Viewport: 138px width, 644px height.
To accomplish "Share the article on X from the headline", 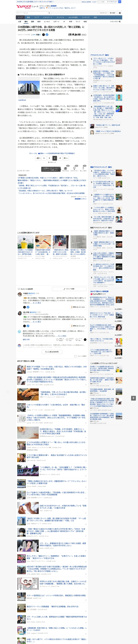I will tap(44, 35).
